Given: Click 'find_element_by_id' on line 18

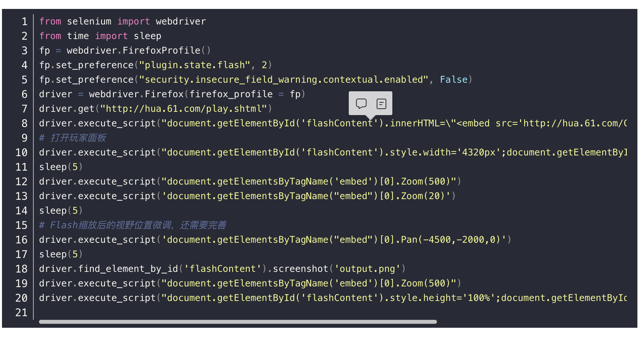Looking at the screenshot, I should (x=128, y=269).
